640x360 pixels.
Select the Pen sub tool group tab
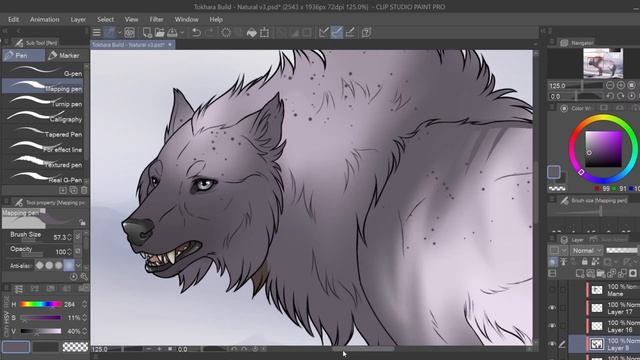tap(23, 56)
